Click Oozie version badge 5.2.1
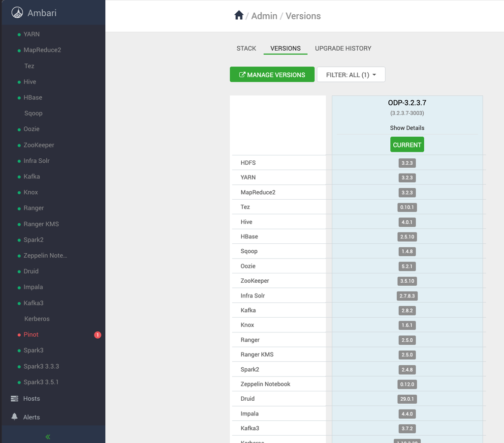The height and width of the screenshot is (443, 504). click(x=407, y=266)
